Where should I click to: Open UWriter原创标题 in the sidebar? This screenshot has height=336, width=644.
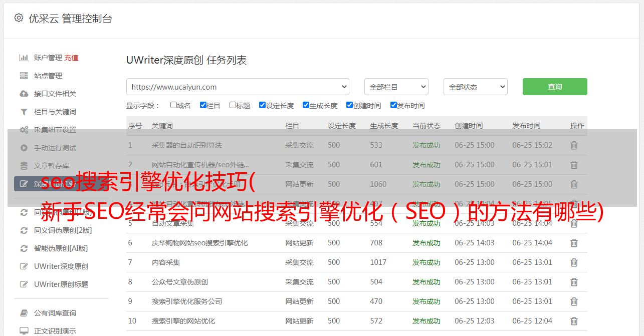click(61, 284)
